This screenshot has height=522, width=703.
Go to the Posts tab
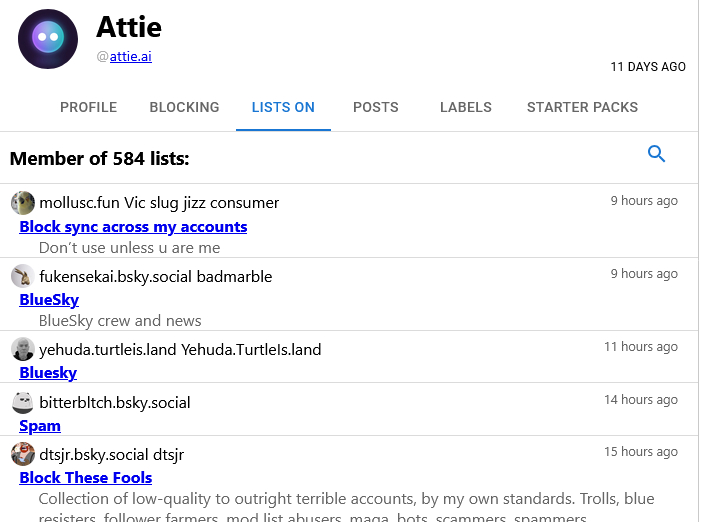point(376,107)
